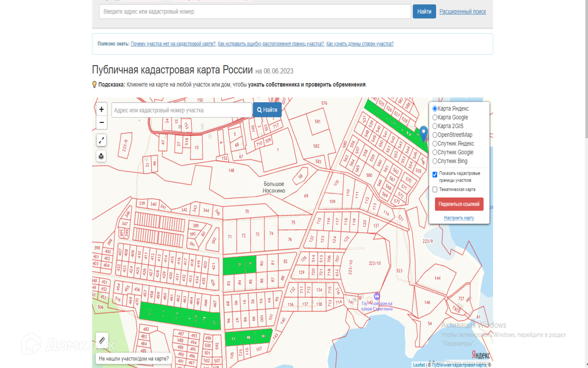Viewport: 588px width, 368px height.
Task: Select parcel number 129 on the map
Action: click(301, 272)
